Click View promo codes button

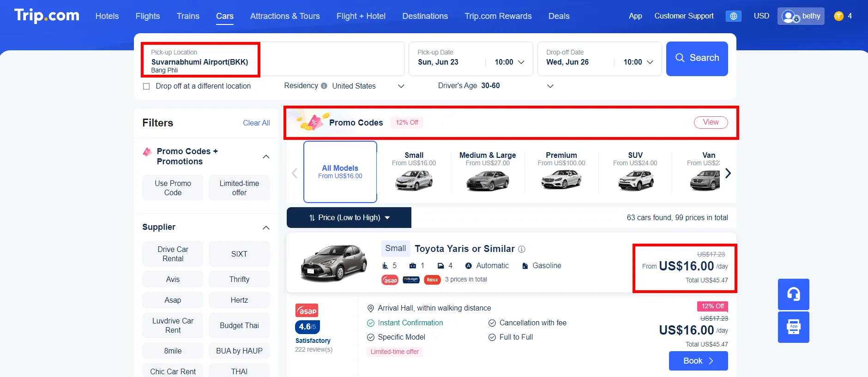(x=711, y=122)
